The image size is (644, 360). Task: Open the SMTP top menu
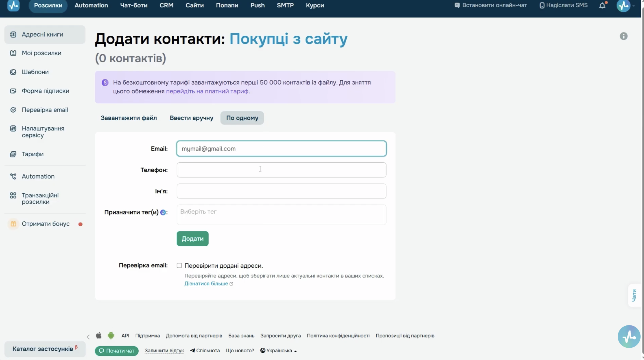[x=285, y=5]
